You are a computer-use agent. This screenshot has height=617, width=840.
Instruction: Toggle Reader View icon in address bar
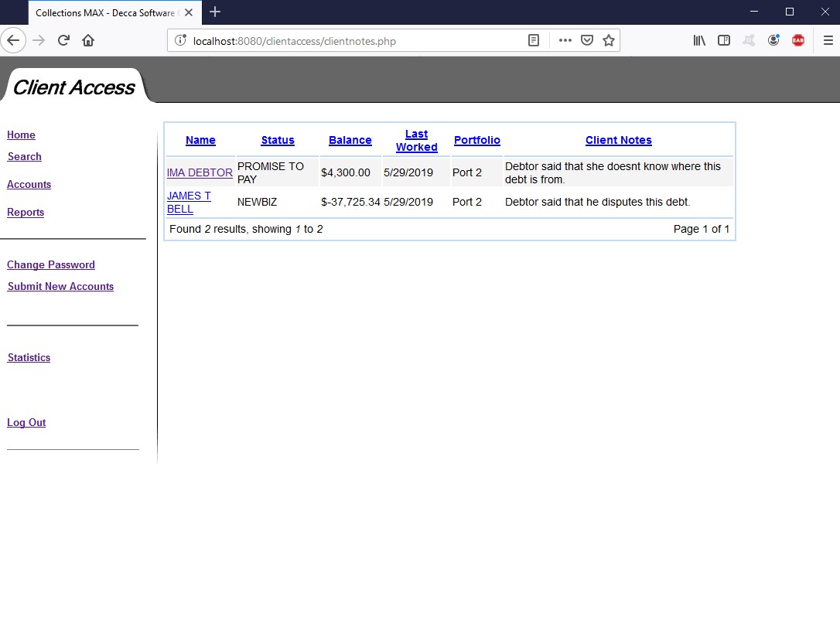click(x=534, y=41)
